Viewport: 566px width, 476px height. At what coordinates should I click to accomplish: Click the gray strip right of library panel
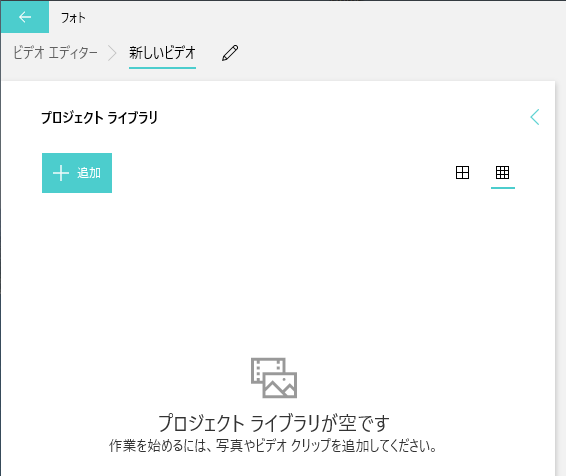pyautogui.click(x=561, y=278)
